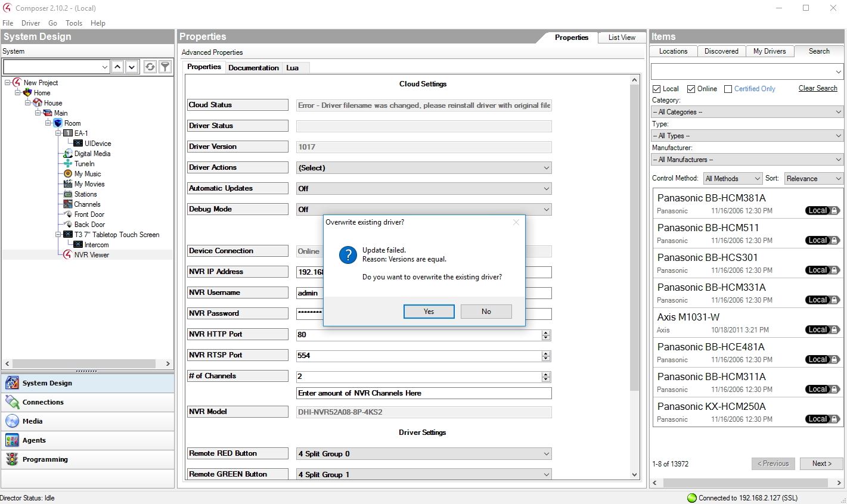Open the Remote GREEN Button dropdown
This screenshot has height=504, width=847.
[424, 475]
